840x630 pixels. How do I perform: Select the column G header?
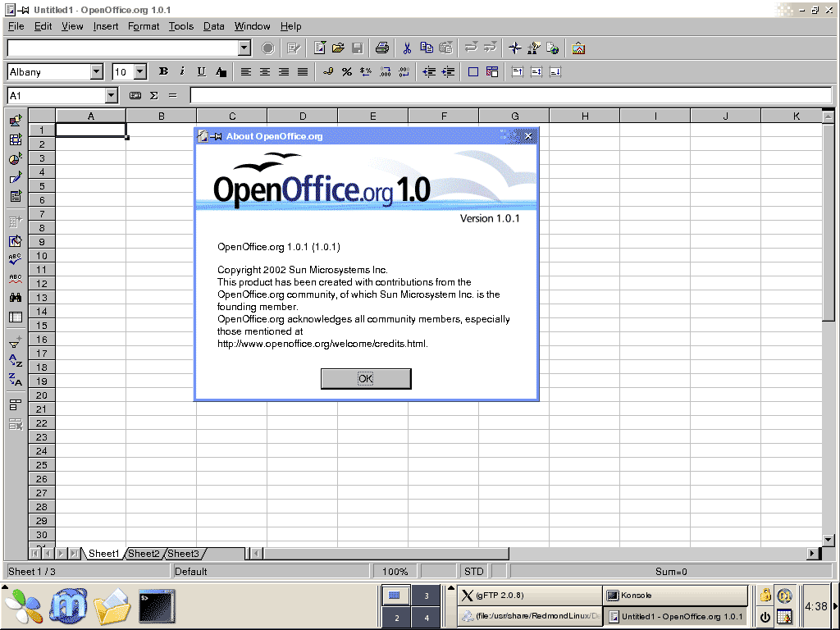(x=514, y=116)
